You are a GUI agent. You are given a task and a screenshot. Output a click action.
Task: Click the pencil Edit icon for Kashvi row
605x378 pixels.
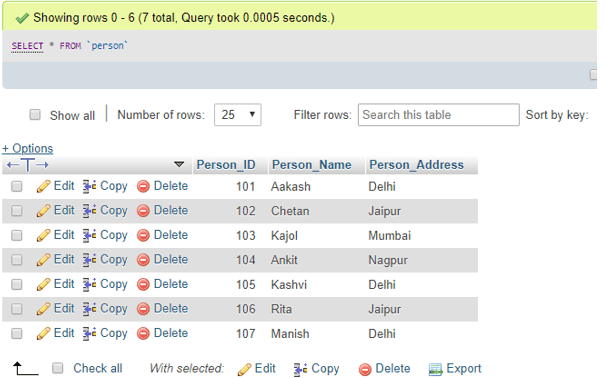pyautogui.click(x=43, y=285)
